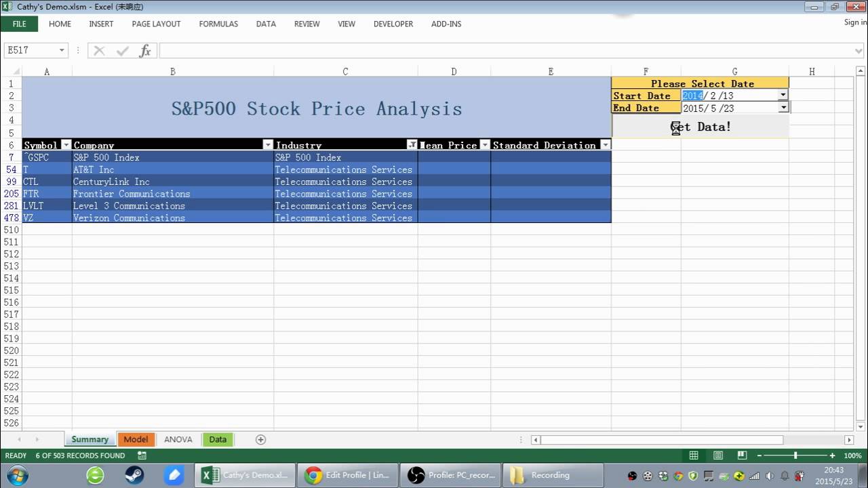Click the horizontal scroll right arrow
The height and width of the screenshot is (488, 868).
pyautogui.click(x=848, y=440)
